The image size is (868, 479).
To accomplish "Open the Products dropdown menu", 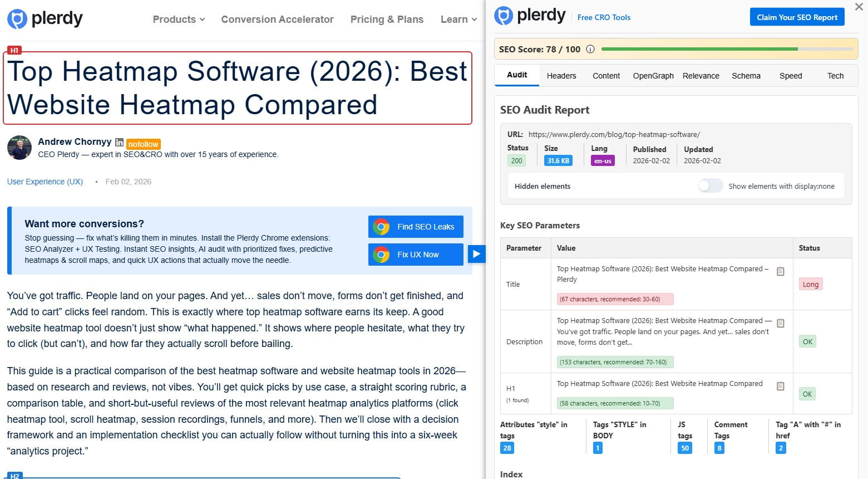I will pos(177,19).
